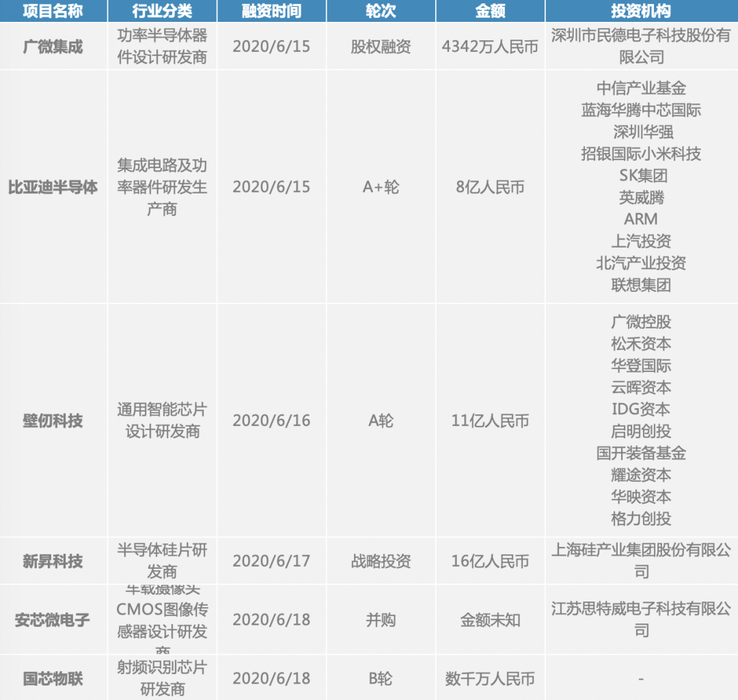Click investor 深圳市民德电子科技股份有限公司
Image resolution: width=738 pixels, height=700 pixels.
pyautogui.click(x=642, y=46)
